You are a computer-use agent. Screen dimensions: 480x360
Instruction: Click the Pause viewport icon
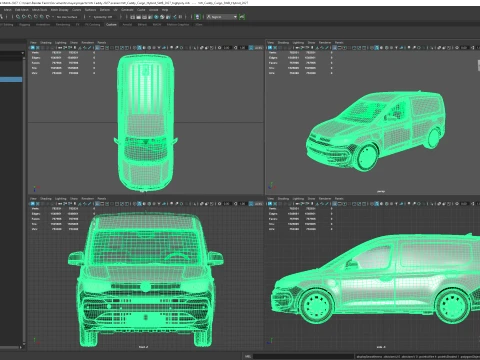(180, 17)
